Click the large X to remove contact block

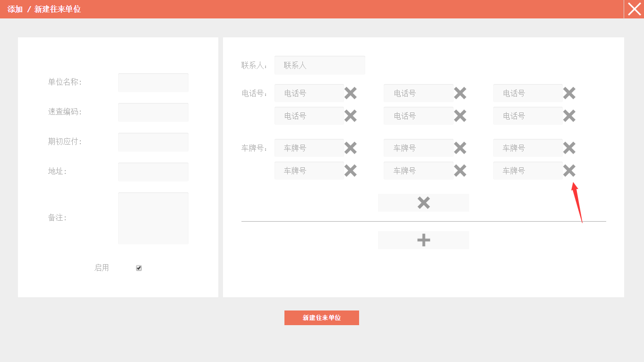423,203
